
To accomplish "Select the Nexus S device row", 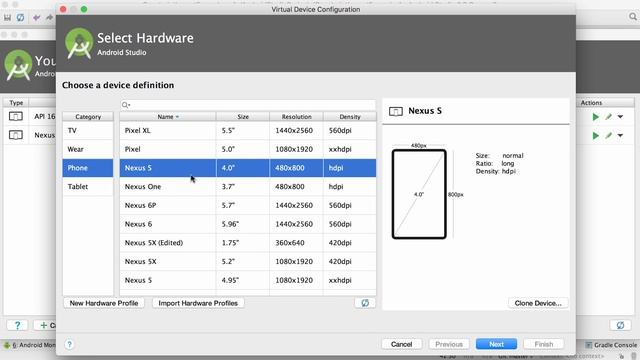I will pyautogui.click(x=248, y=168).
